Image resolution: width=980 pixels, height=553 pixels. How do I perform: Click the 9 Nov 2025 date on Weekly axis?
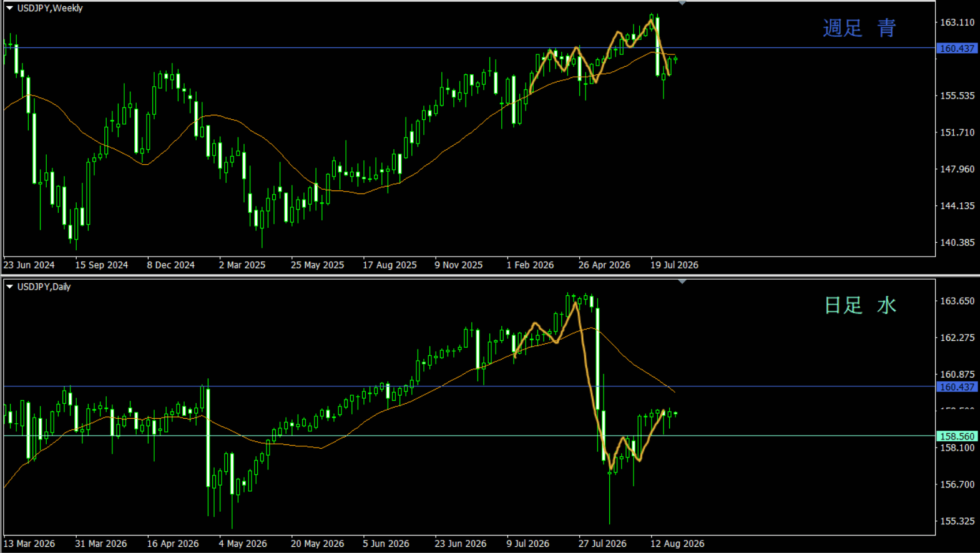coord(459,265)
